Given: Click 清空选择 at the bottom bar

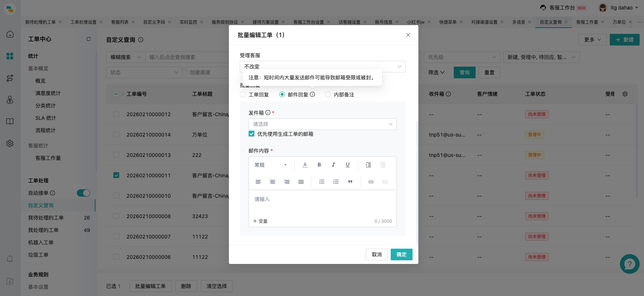Looking at the screenshot, I should [x=217, y=286].
